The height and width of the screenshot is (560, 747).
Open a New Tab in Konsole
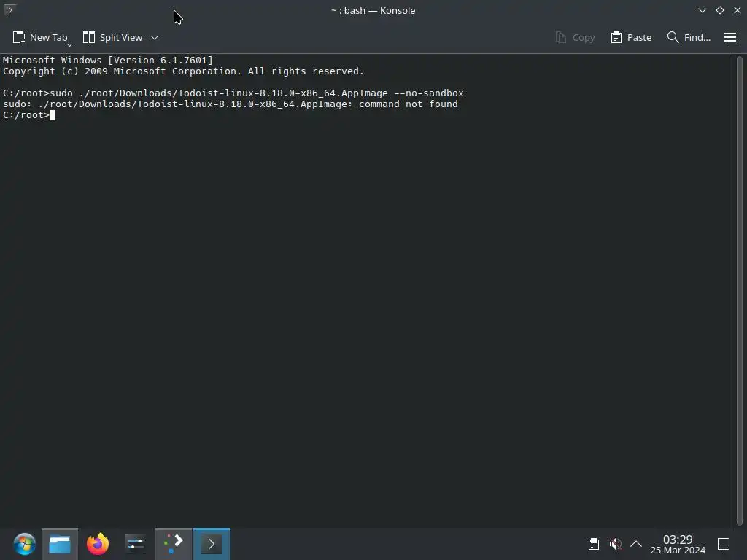point(39,38)
